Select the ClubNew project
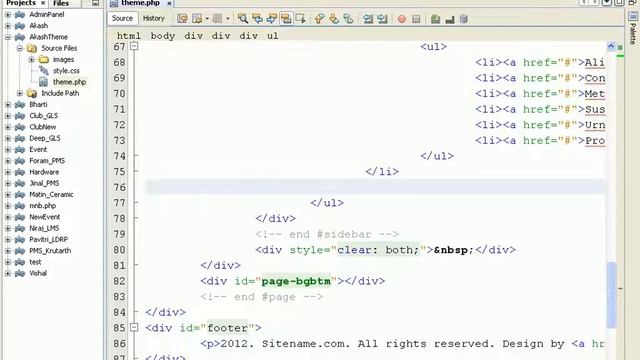 [x=42, y=127]
